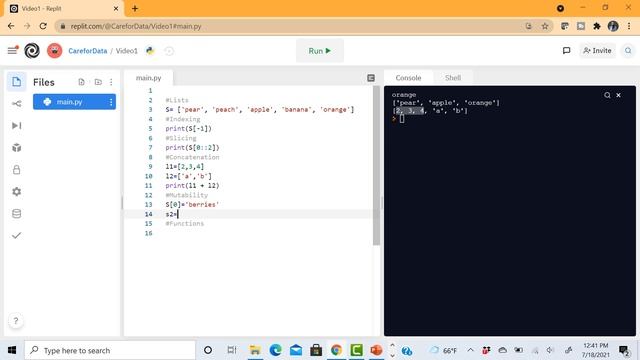This screenshot has height=360, width=640.
Task: Go back in the browser
Action: click(x=11, y=26)
